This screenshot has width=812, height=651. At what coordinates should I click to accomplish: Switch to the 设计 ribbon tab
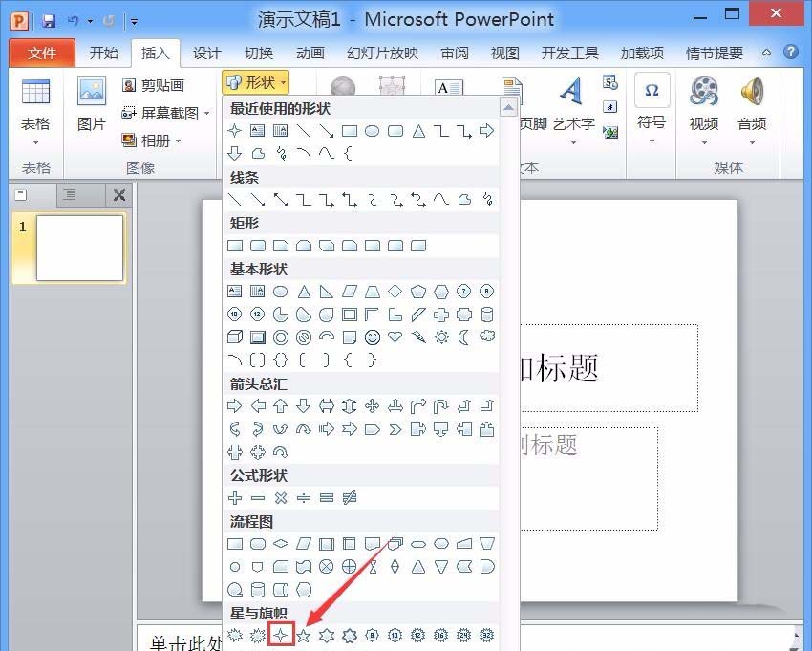pyautogui.click(x=206, y=54)
